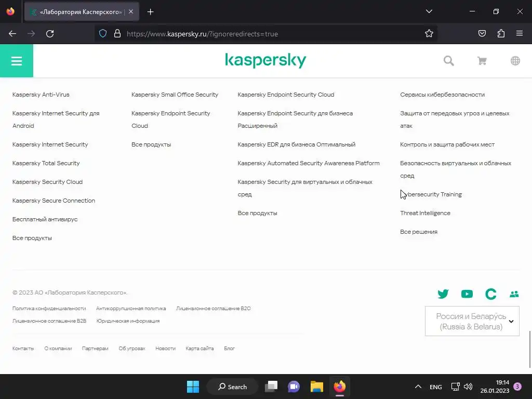
Task: Expand the Россия и Беларусь country selector
Action: pyautogui.click(x=472, y=321)
